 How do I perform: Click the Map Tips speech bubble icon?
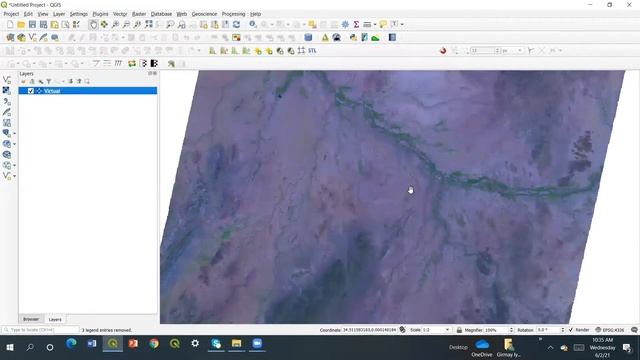coord(383,24)
